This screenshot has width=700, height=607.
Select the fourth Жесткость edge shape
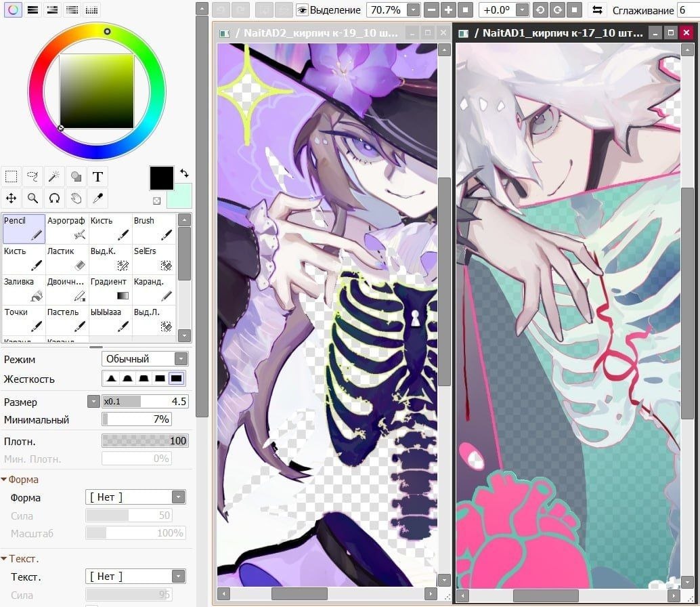(160, 379)
